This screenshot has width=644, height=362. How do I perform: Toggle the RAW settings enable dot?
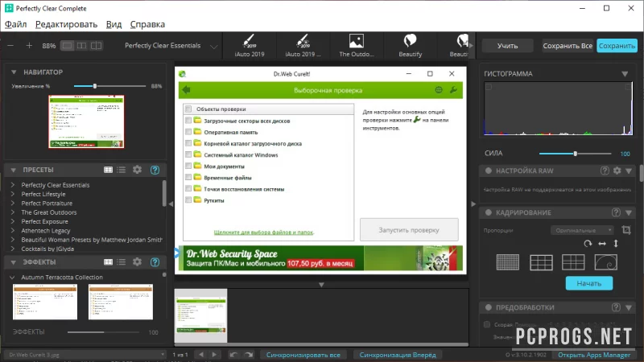[489, 171]
